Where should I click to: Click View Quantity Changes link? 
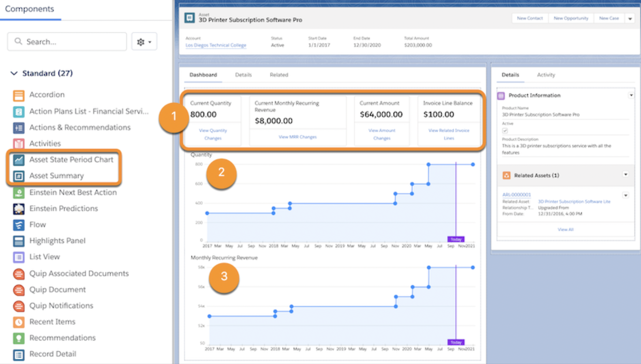pyautogui.click(x=213, y=134)
